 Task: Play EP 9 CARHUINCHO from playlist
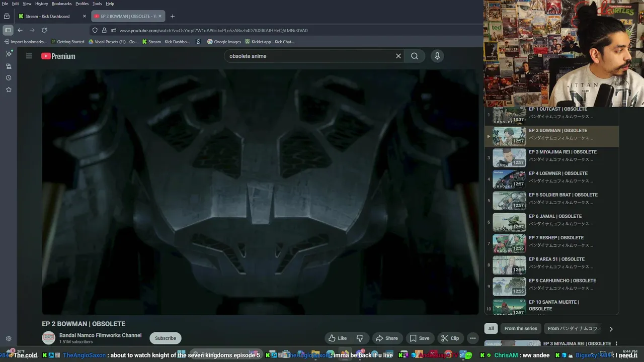pyautogui.click(x=551, y=287)
